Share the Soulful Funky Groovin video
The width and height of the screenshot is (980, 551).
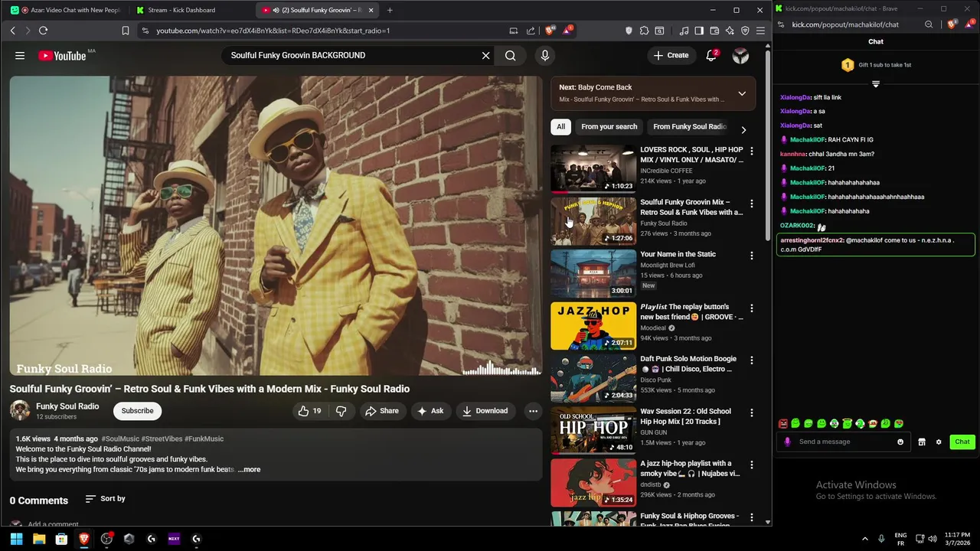(382, 411)
